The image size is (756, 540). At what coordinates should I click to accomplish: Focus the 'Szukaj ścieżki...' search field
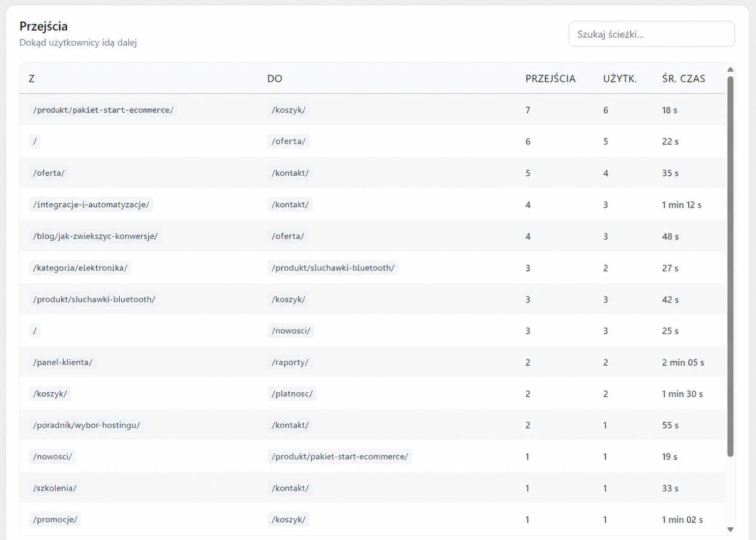click(652, 34)
